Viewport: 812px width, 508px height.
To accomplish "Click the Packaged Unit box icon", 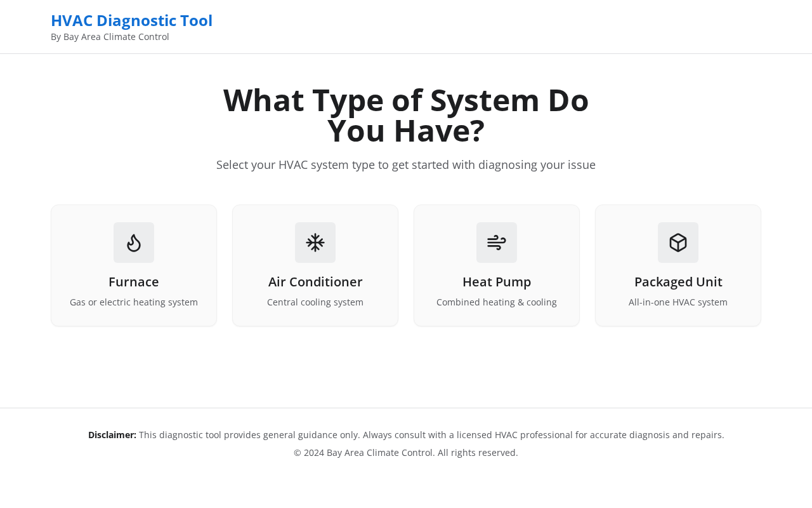I will pos(678,243).
